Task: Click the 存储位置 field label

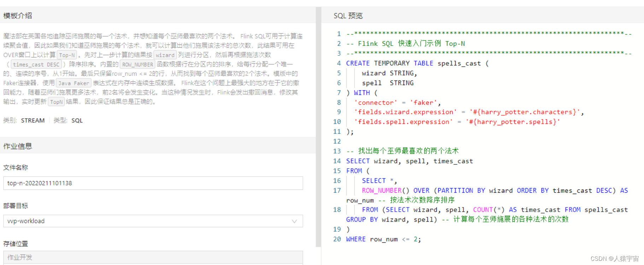Action: [x=16, y=244]
